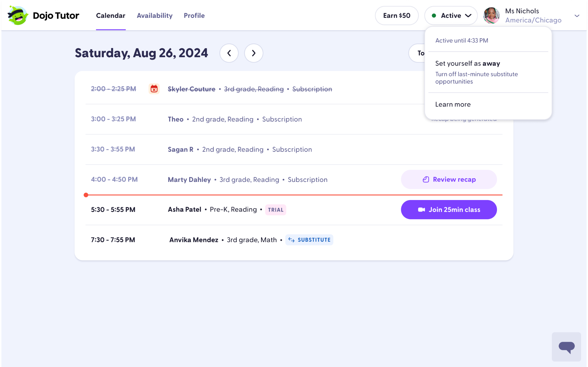Click the swap arrow icon on the Substitute badge
Image resolution: width=588 pixels, height=367 pixels.
[291, 240]
